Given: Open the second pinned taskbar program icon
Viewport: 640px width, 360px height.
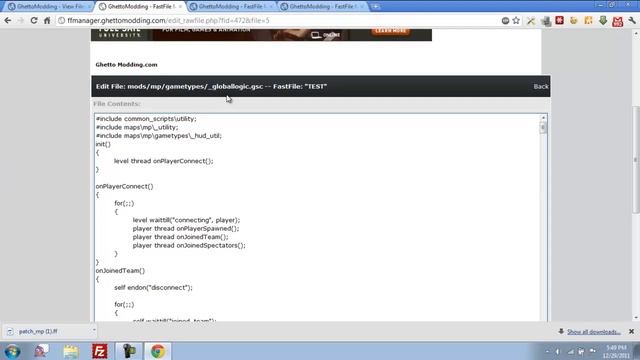Looking at the screenshot, I should [41, 351].
